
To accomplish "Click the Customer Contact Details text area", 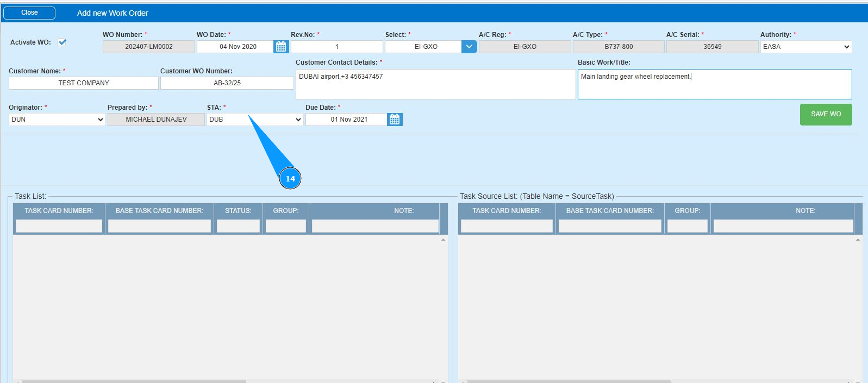I will coord(435,84).
